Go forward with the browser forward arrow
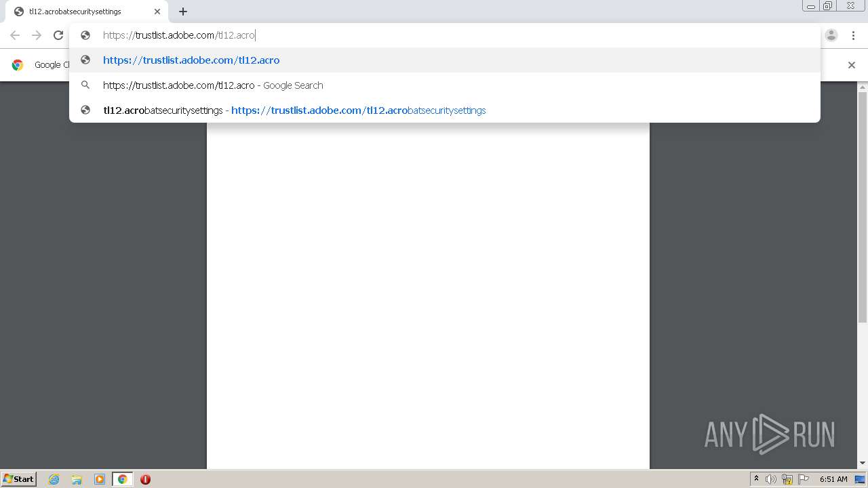Screen dimensions: 868x488 37,35
